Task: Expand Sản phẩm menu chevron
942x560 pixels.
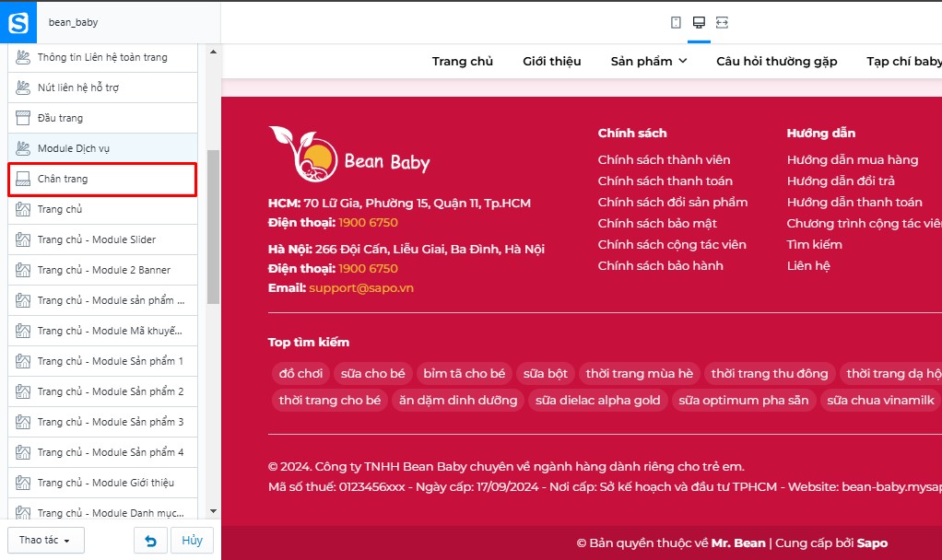Action: point(682,61)
